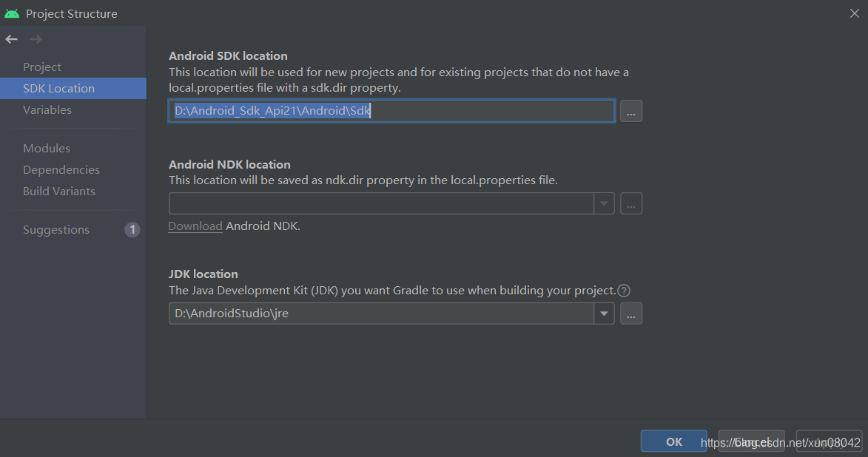Open the browse button beside Android NDK location
The height and width of the screenshot is (457, 868).
(631, 203)
